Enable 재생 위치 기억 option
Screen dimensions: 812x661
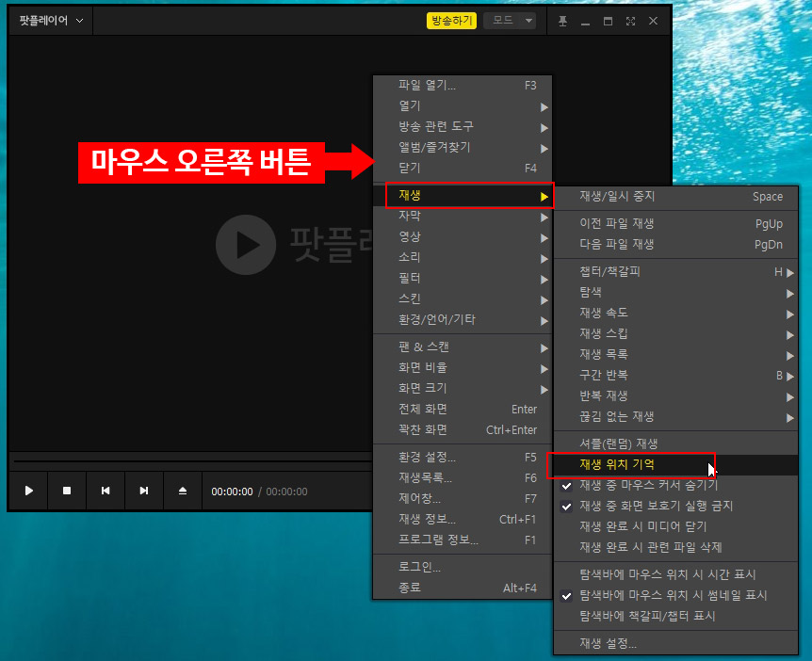tap(675, 465)
